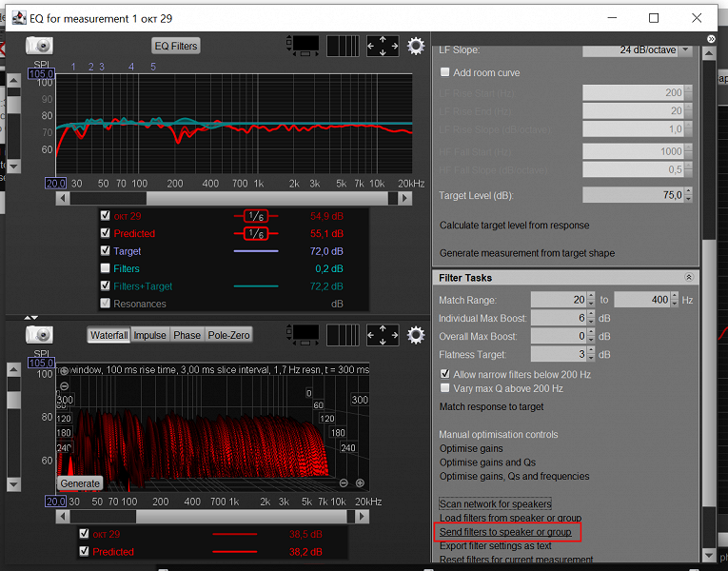Toggle the lower graph frequency grid-lines icon
This screenshot has width=728, height=571.
click(x=343, y=335)
